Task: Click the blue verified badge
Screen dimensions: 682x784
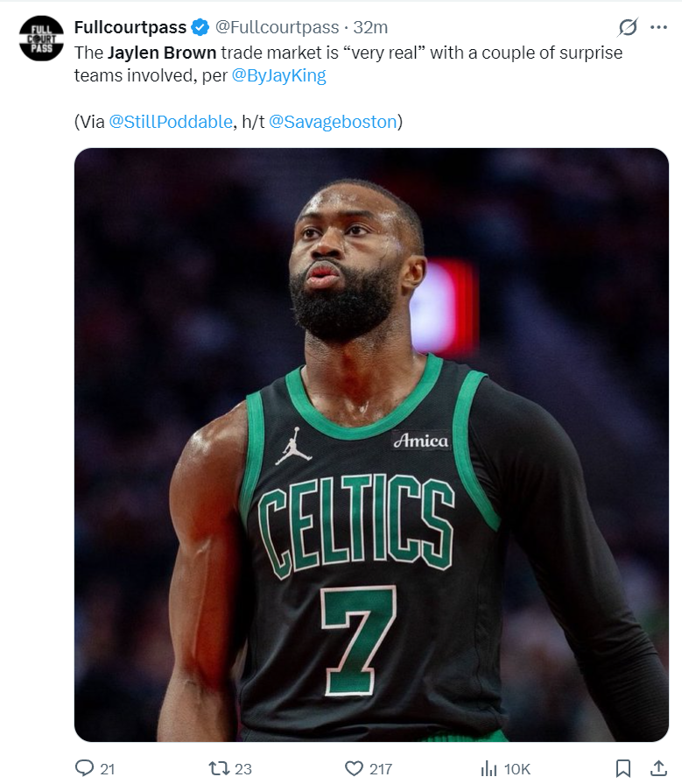Action: [x=200, y=27]
